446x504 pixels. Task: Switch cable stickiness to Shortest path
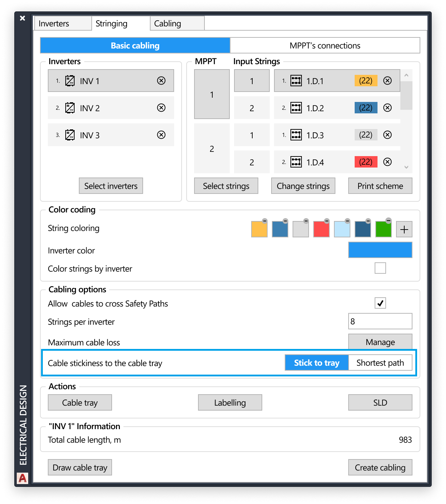point(380,363)
